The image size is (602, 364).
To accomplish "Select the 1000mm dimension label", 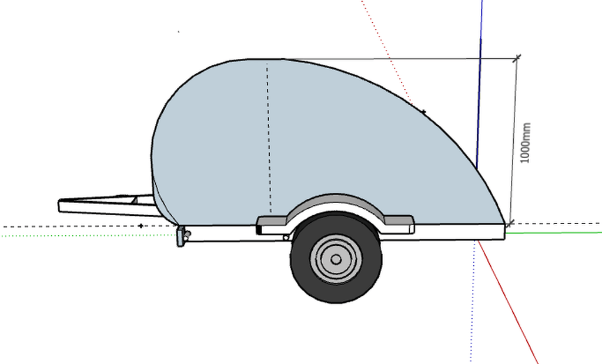I will tap(525, 142).
